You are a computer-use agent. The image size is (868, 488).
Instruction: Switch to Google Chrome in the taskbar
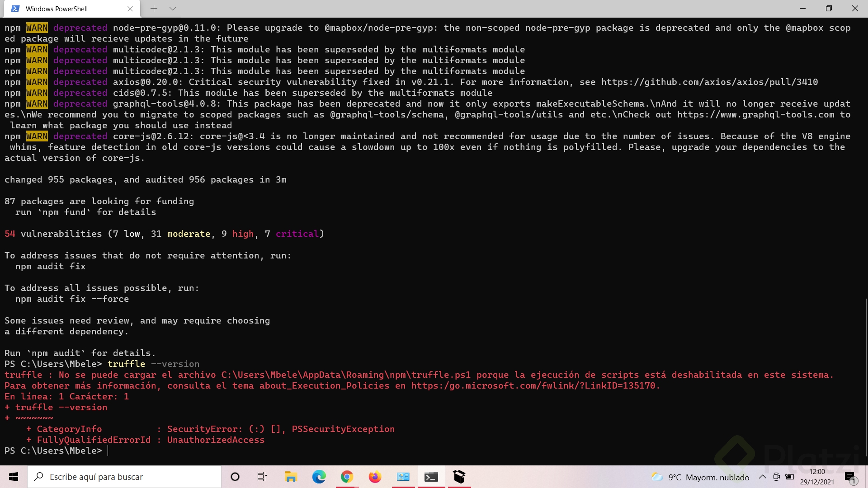click(347, 477)
